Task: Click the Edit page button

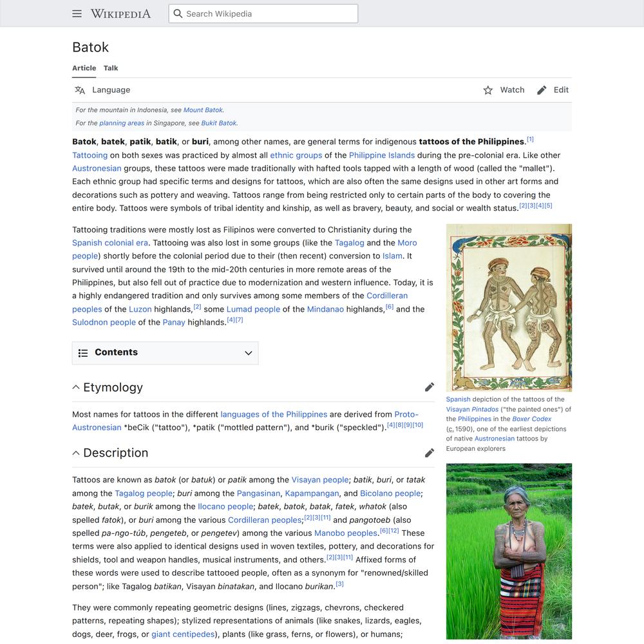Action: 553,90
